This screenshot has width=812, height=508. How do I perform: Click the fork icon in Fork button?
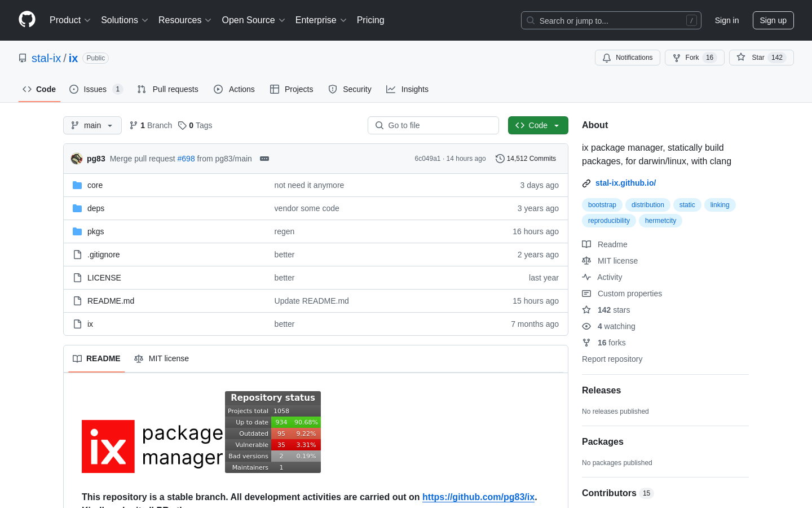coord(677,58)
